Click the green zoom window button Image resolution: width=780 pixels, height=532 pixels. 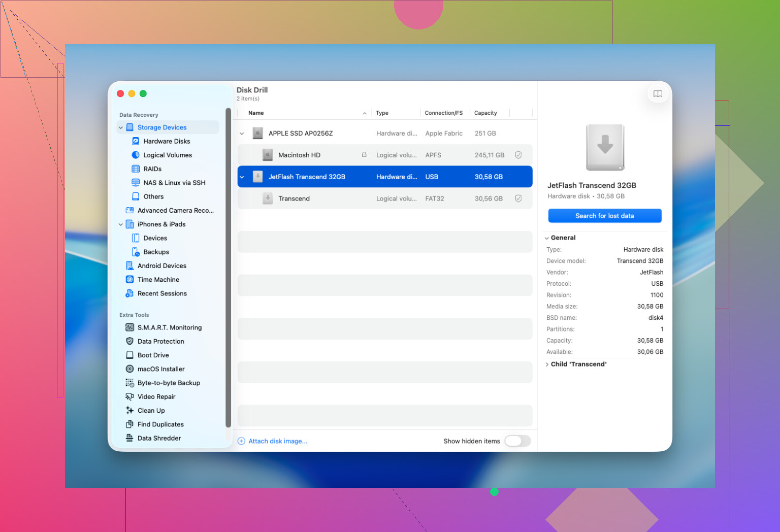coord(143,93)
